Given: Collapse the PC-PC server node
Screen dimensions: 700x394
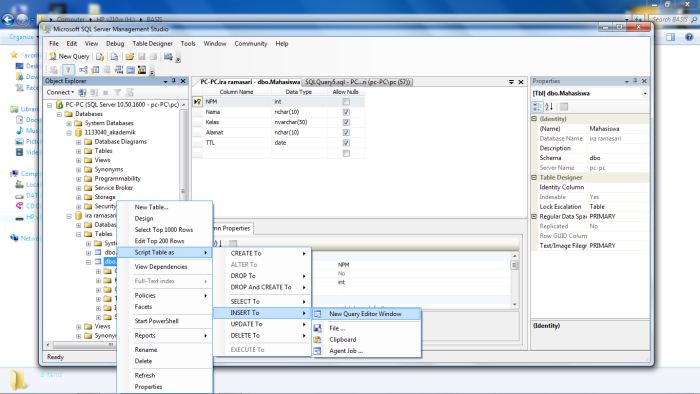Looking at the screenshot, I should coord(50,105).
